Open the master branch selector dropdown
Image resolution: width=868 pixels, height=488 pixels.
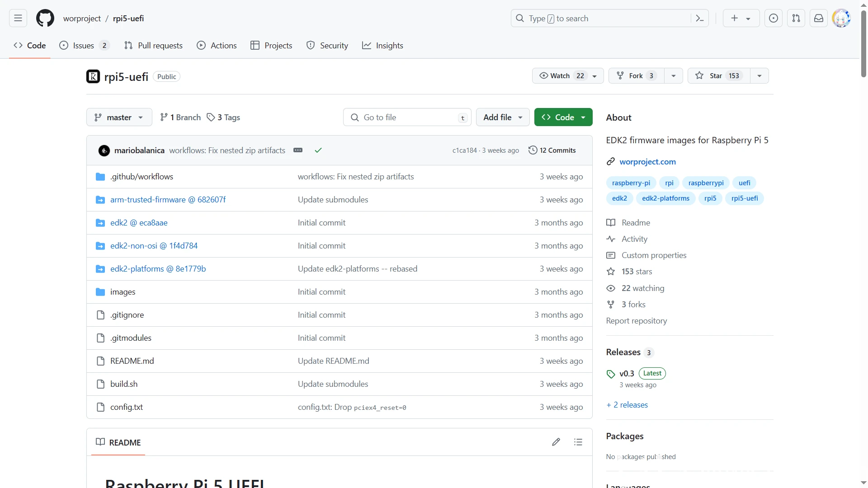click(119, 117)
